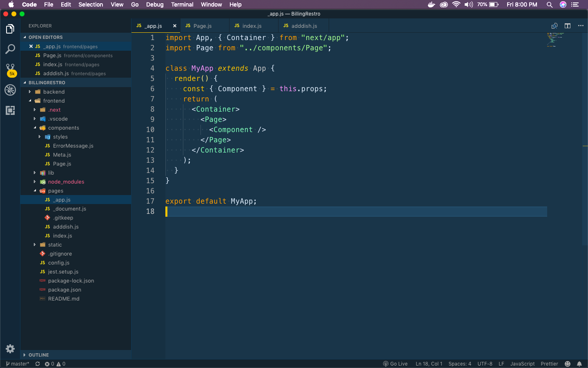Select index.js in Open Editors list
Screen dimensions: 588x368
pos(76,65)
